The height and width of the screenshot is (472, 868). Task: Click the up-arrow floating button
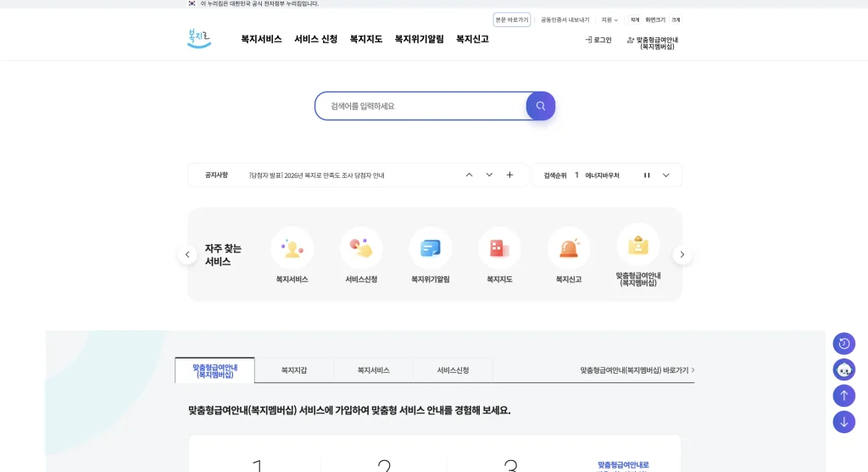pos(843,396)
